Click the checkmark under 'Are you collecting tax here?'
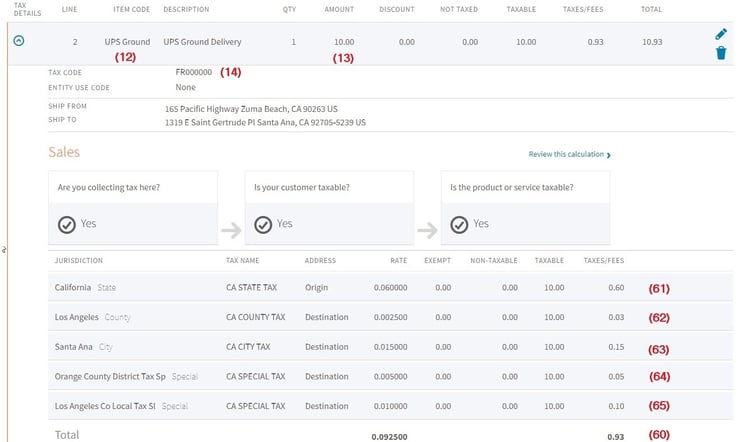The image size is (740, 442). (67, 224)
